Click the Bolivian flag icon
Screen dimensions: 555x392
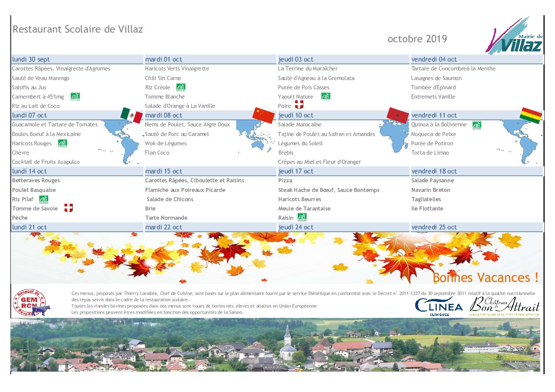coord(531,115)
